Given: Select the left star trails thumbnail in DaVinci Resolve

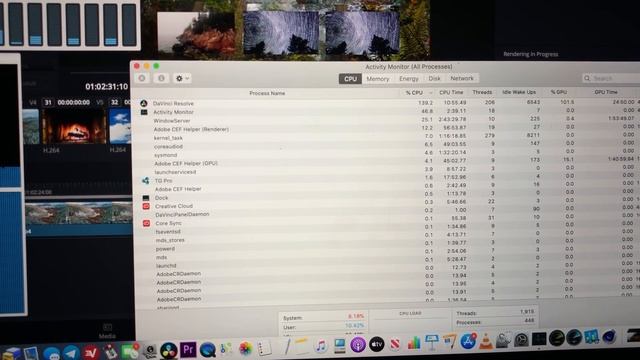Looking at the screenshot, I should 281,32.
